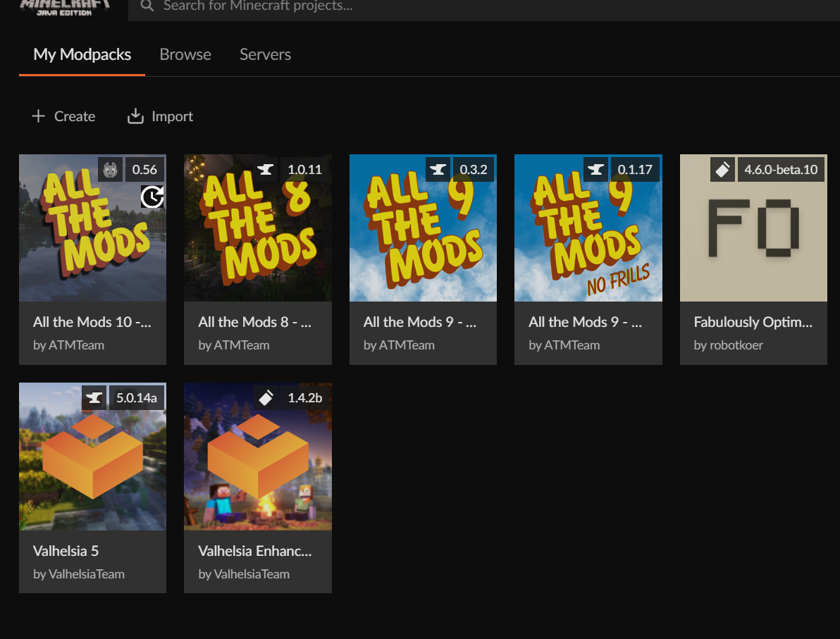
Task: Click the update clock icon on All the Mods 10
Action: coord(152,197)
